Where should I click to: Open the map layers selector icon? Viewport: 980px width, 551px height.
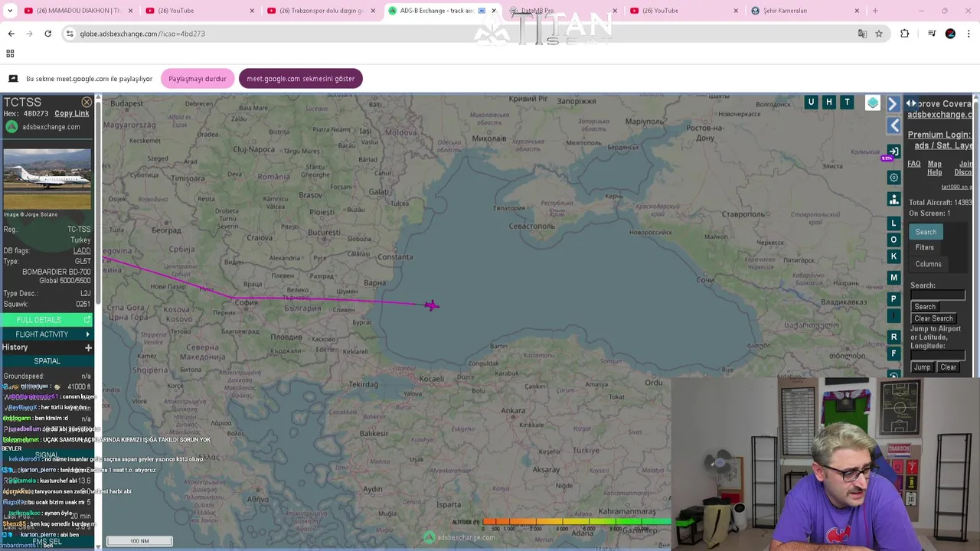click(873, 103)
